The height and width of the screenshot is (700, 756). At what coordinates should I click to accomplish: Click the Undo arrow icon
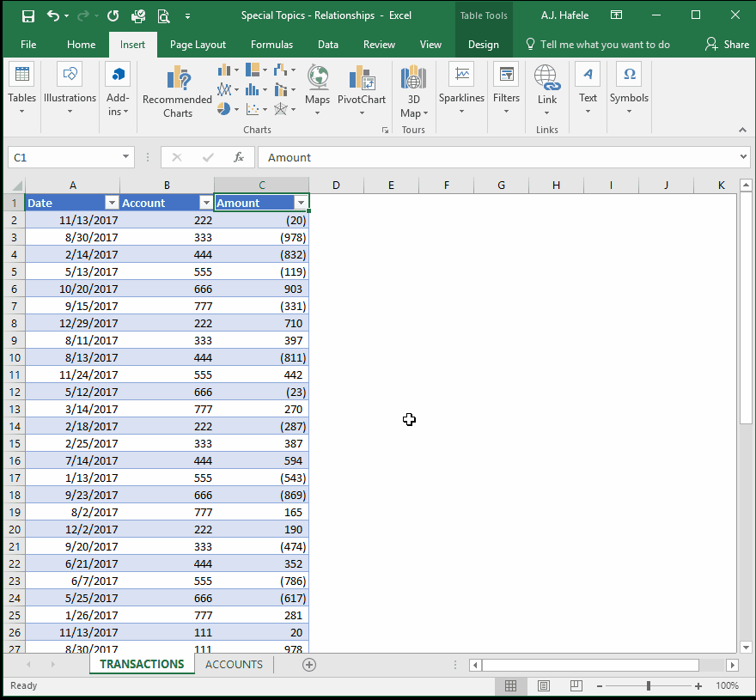[x=53, y=16]
